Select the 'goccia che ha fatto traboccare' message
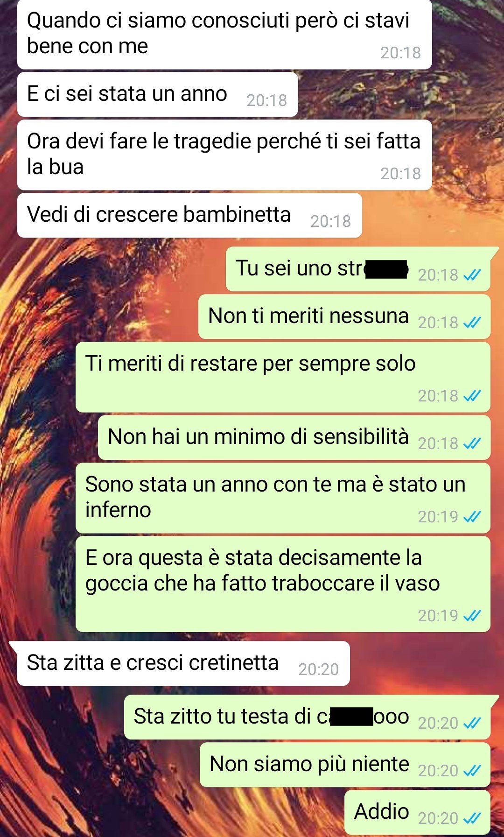Image resolution: width=504 pixels, height=837 pixels. [283, 584]
